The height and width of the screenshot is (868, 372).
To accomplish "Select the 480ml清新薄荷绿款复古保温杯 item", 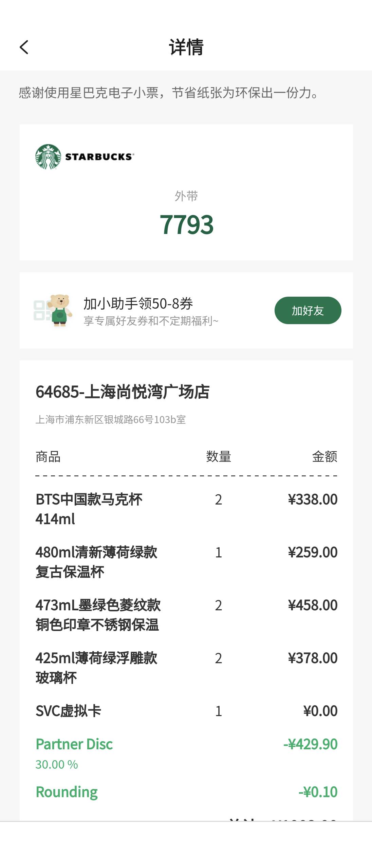I will point(186,562).
